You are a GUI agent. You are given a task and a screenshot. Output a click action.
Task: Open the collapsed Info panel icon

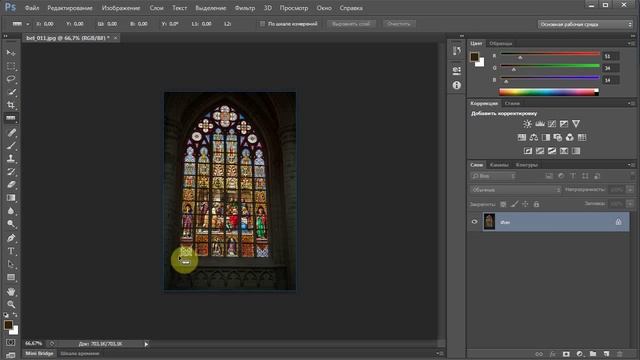pos(457,85)
